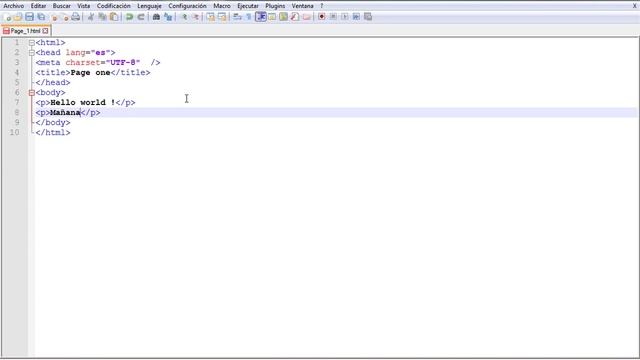Viewport: 640px width, 360px height.
Task: Open the Buscar menu
Action: click(62, 6)
